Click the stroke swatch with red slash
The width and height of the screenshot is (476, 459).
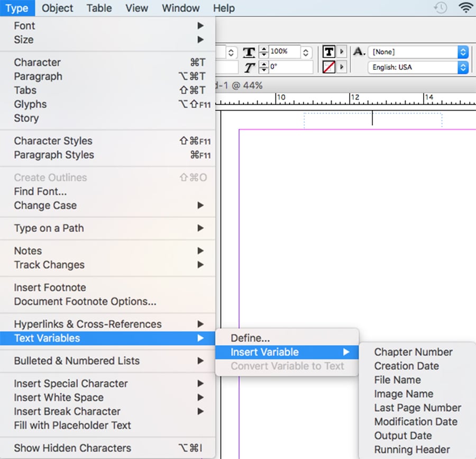pyautogui.click(x=328, y=67)
